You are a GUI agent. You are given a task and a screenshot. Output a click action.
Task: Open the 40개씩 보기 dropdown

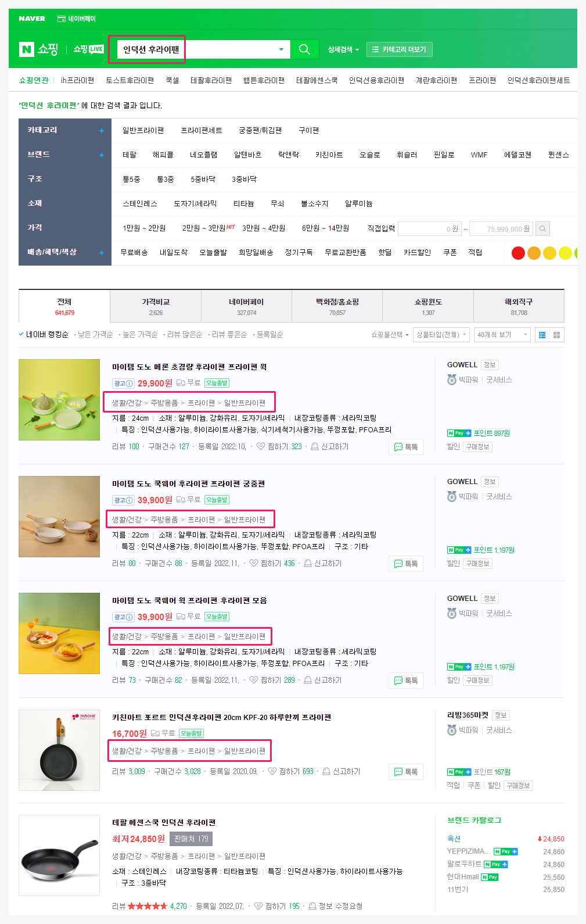coord(502,335)
